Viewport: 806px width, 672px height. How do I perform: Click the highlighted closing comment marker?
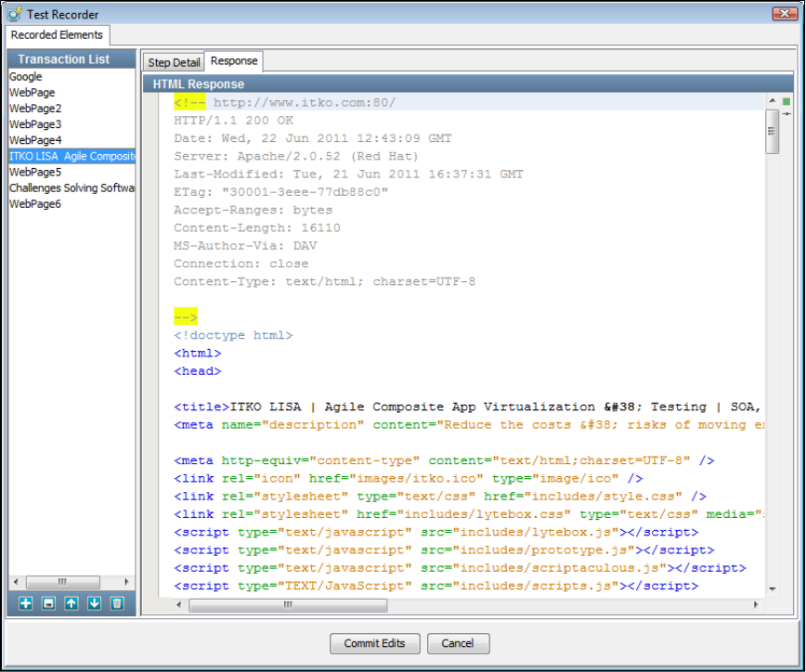186,317
